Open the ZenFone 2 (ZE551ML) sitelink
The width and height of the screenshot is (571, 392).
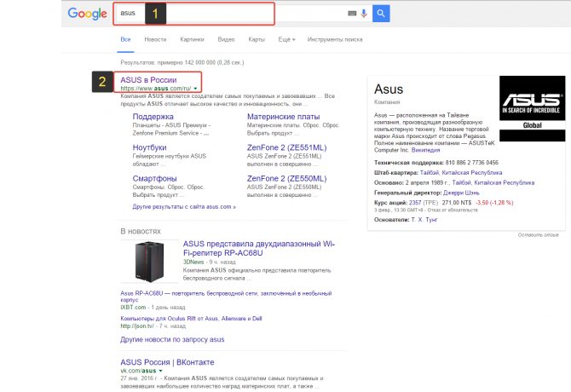(286, 147)
